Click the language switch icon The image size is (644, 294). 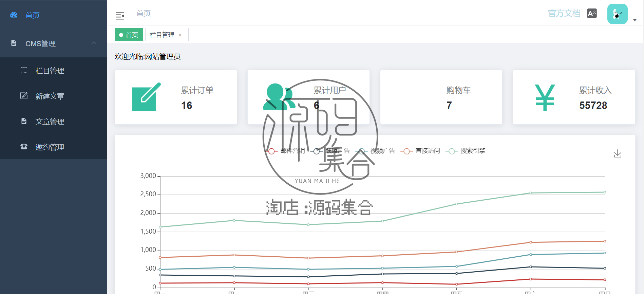[592, 13]
